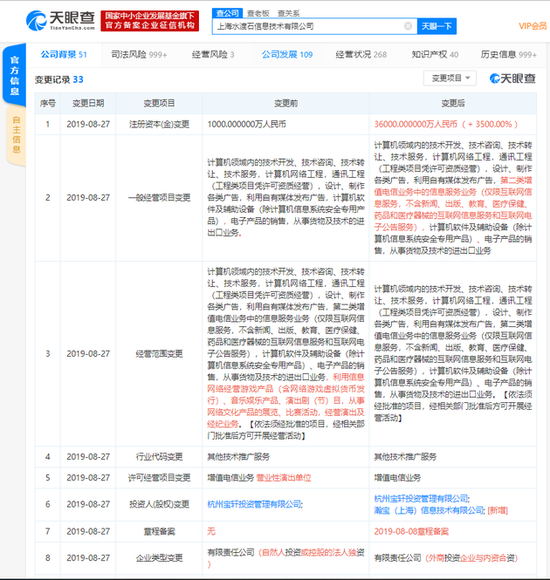Open 瀚宝（上海）信息技术有限公司 link
550x580 pixels.
click(429, 510)
